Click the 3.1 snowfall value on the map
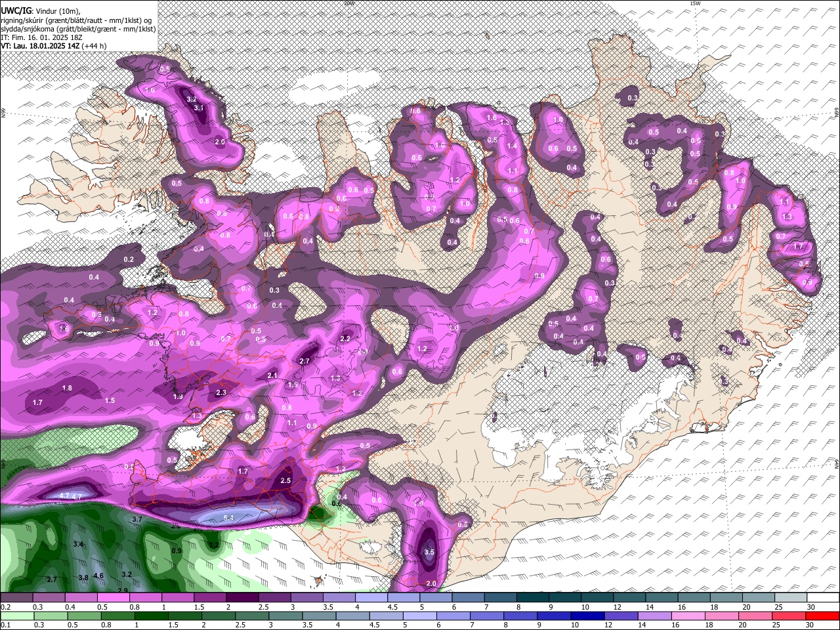The width and height of the screenshot is (840, 630). [199, 108]
